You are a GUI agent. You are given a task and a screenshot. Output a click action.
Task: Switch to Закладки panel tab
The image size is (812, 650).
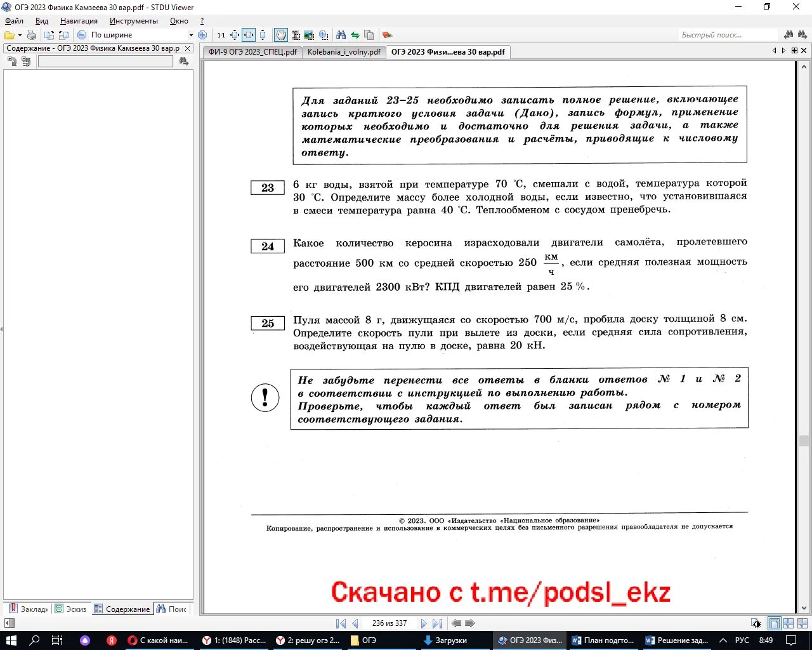pos(27,609)
